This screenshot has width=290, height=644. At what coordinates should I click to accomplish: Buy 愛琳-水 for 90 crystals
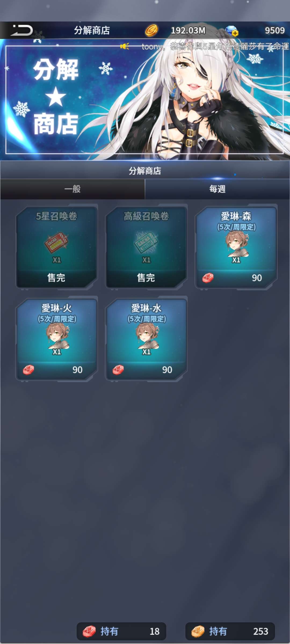click(x=146, y=370)
